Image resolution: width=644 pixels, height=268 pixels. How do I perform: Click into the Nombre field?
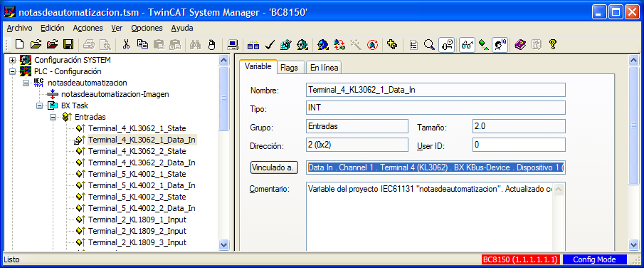click(436, 90)
